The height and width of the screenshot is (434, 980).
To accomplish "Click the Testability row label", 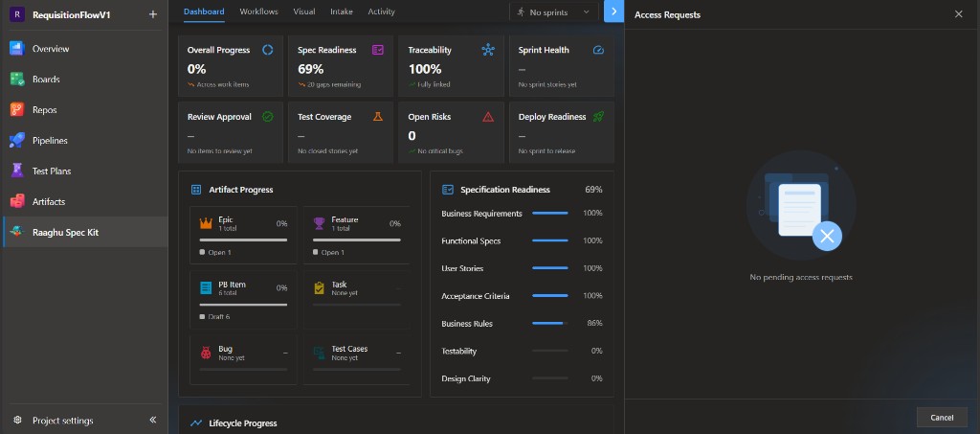I will 458,352.
